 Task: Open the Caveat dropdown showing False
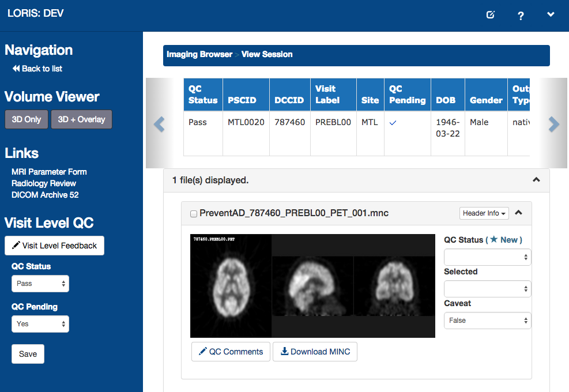[x=487, y=321]
